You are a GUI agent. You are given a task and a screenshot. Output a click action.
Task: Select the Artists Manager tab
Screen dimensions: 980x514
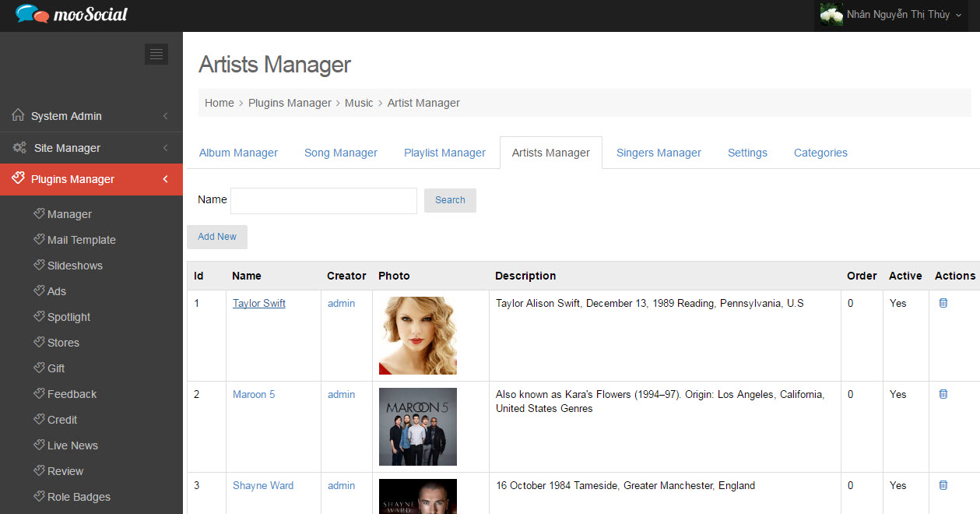pyautogui.click(x=551, y=153)
